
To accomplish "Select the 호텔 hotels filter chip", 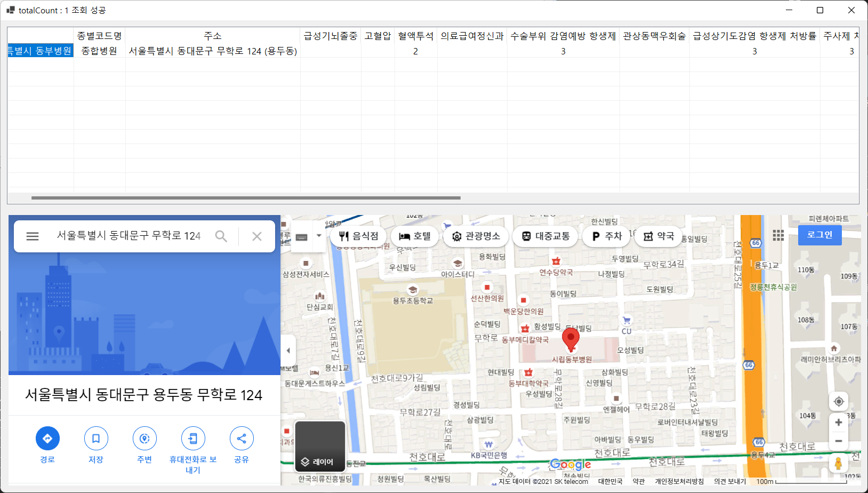I will (415, 236).
